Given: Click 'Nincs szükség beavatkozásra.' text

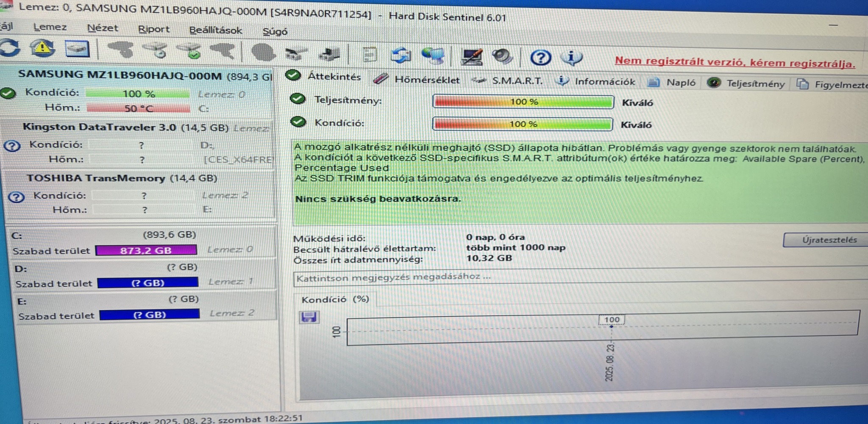Looking at the screenshot, I should tap(378, 199).
